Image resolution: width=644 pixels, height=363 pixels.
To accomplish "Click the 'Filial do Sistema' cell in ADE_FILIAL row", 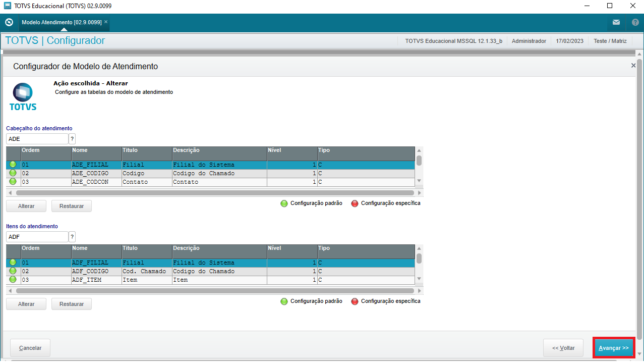I will 219,165.
